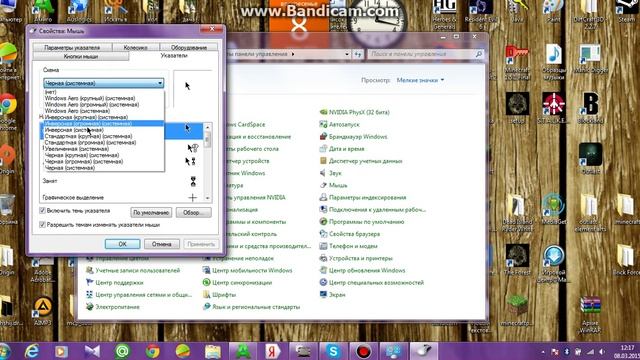Viewport: 640px width, 360px height.
Task: Open the Шрифты fonts icon
Action: point(207,295)
